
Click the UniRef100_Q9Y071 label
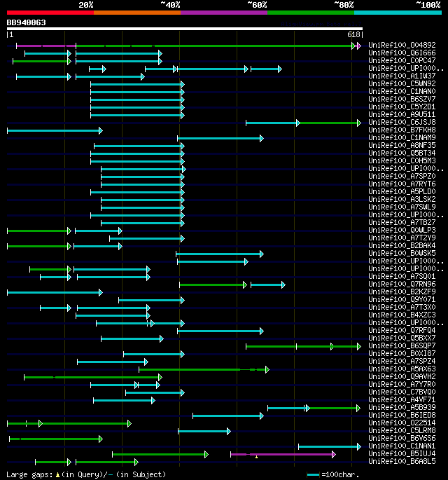pyautogui.click(x=402, y=299)
